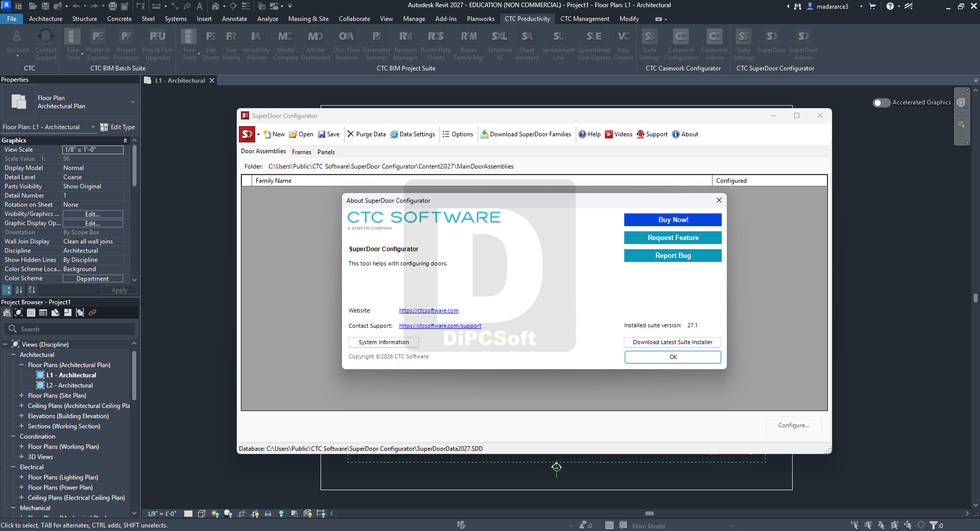Click the View Scale value field
This screenshot has width=980, height=531.
pos(93,150)
